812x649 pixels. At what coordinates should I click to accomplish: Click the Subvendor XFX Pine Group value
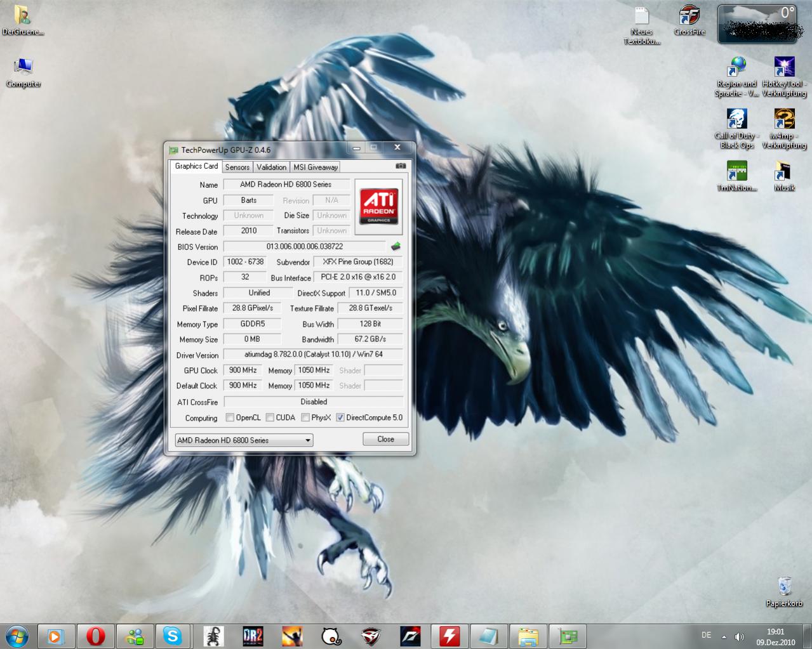358,262
